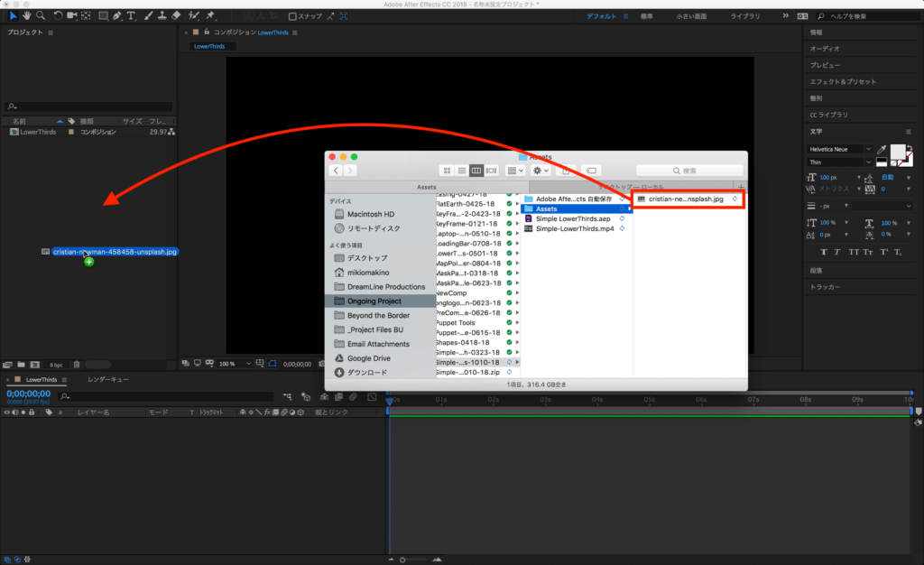
Task: Open ダウンロード in Finder sidebar
Action: [x=366, y=373]
